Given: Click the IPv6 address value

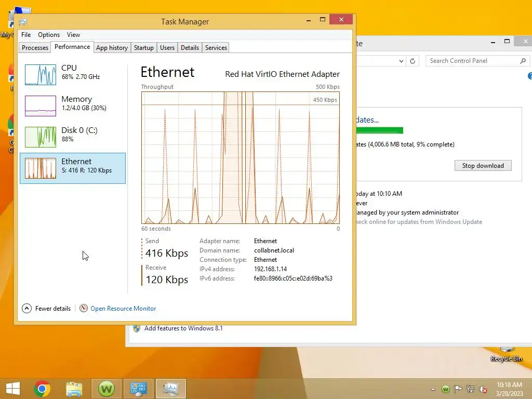Looking at the screenshot, I should 293,278.
